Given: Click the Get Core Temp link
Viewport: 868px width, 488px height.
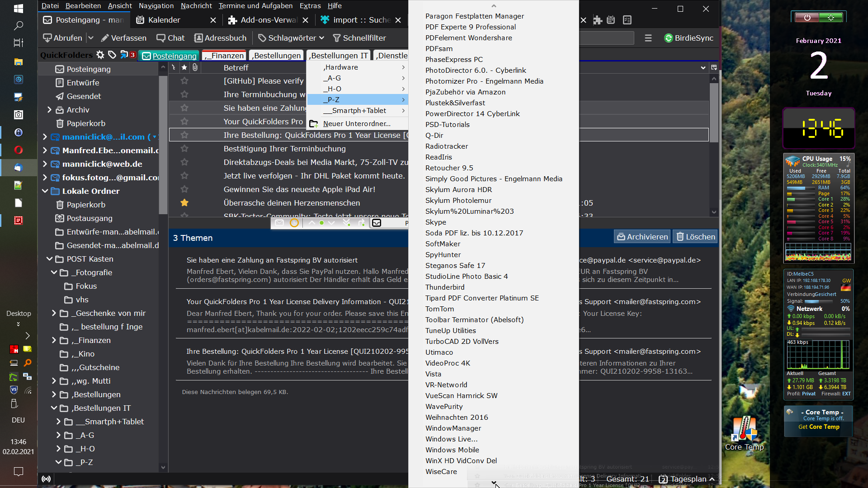Looking at the screenshot, I should pos(819,427).
